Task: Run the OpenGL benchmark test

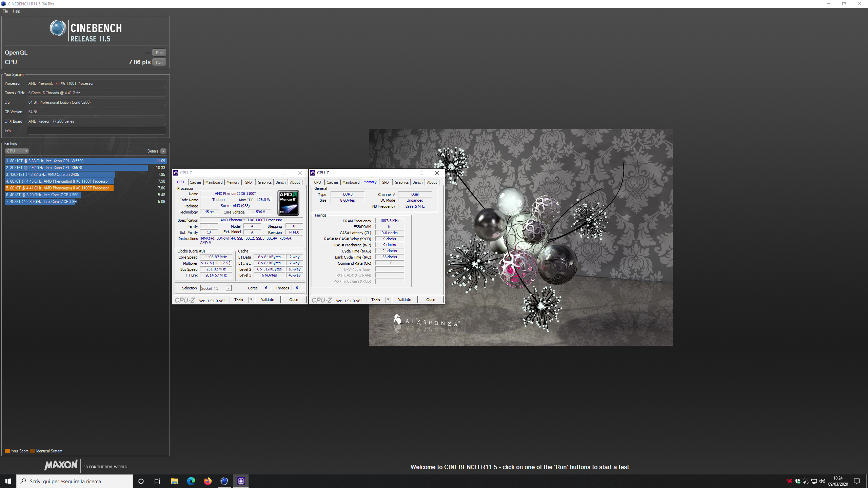Action: pyautogui.click(x=159, y=53)
